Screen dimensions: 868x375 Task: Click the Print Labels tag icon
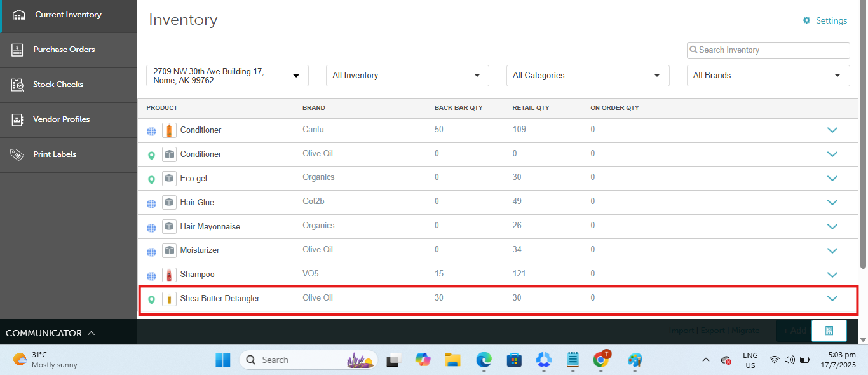(18, 154)
